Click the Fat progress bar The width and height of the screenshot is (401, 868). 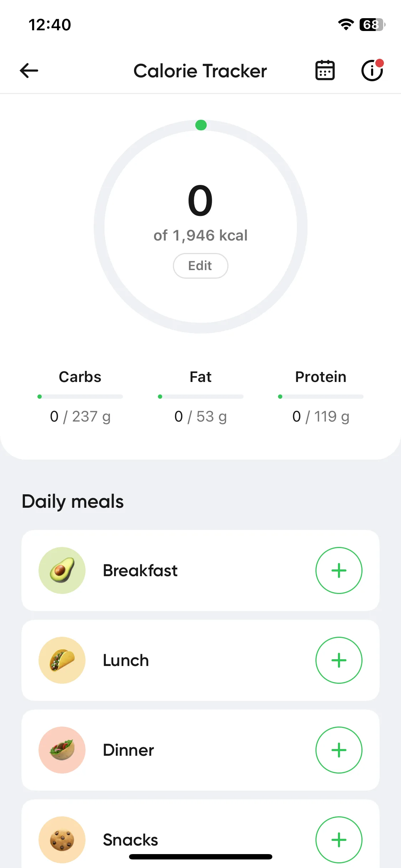pyautogui.click(x=201, y=397)
